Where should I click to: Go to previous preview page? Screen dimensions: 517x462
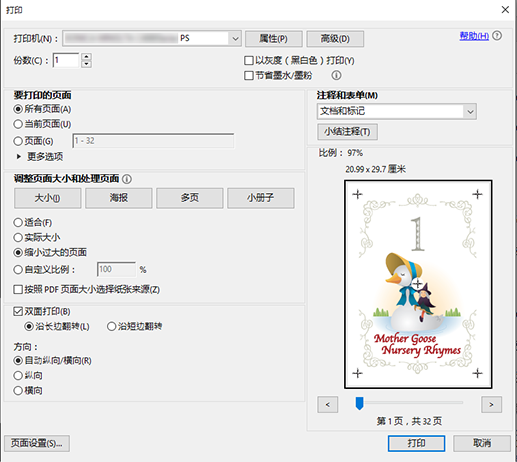pyautogui.click(x=328, y=404)
